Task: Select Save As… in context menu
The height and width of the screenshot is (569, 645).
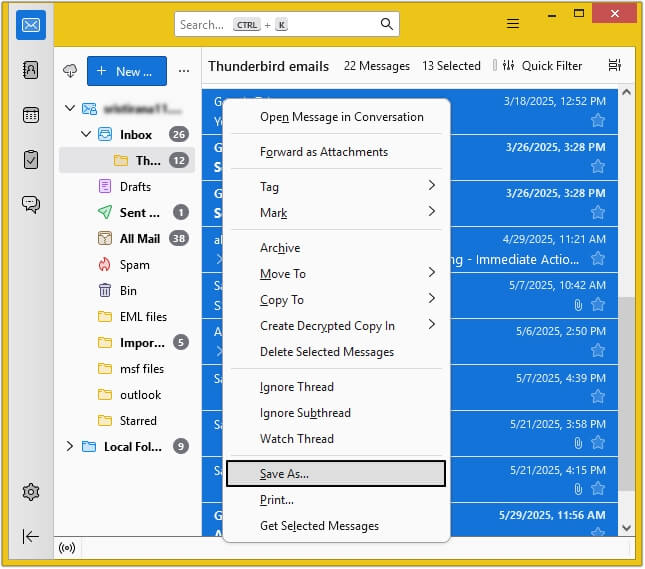Action: point(336,474)
